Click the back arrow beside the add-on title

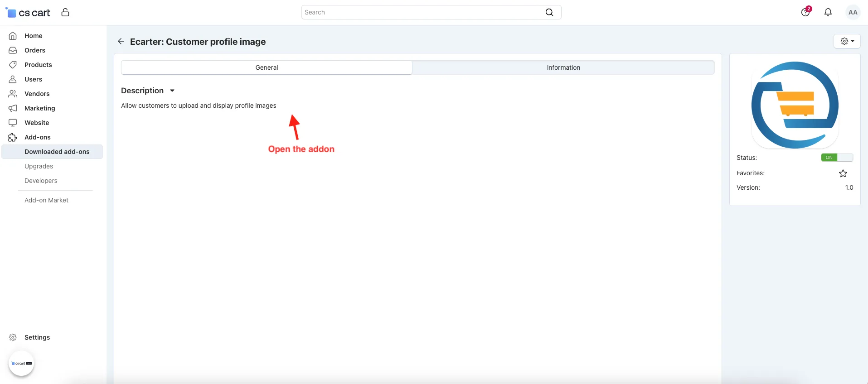pyautogui.click(x=121, y=41)
